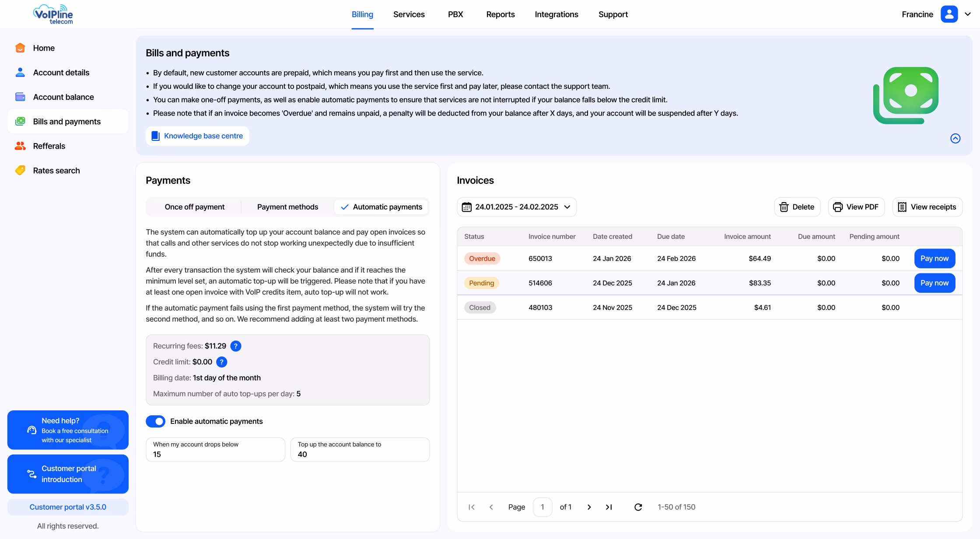Open the PBX top menu

pos(455,14)
